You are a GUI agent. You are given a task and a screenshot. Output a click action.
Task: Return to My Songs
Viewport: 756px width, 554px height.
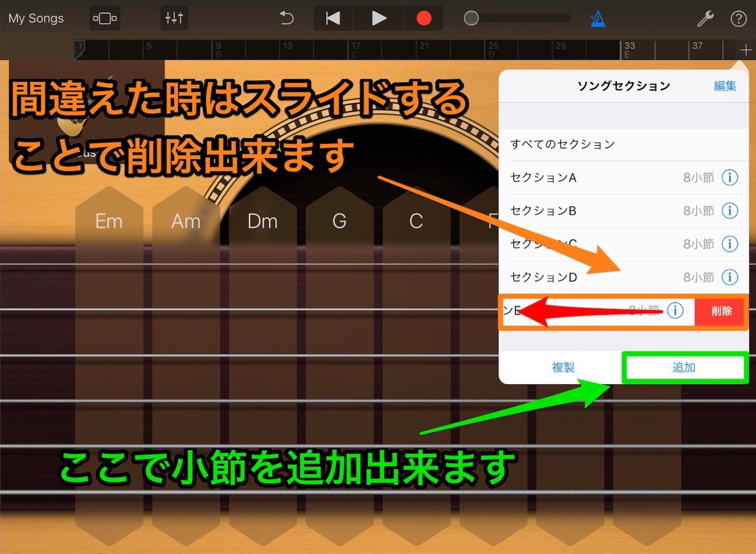tap(36, 18)
